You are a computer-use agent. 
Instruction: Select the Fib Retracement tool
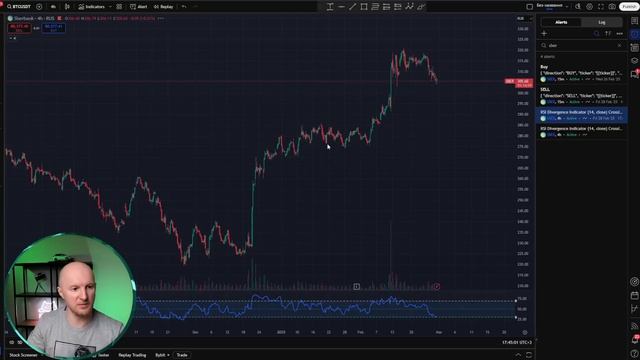pyautogui.click(x=375, y=7)
